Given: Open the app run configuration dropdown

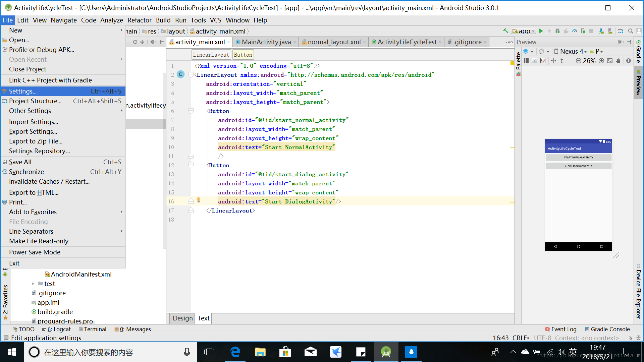Looking at the screenshot, I should (x=524, y=31).
